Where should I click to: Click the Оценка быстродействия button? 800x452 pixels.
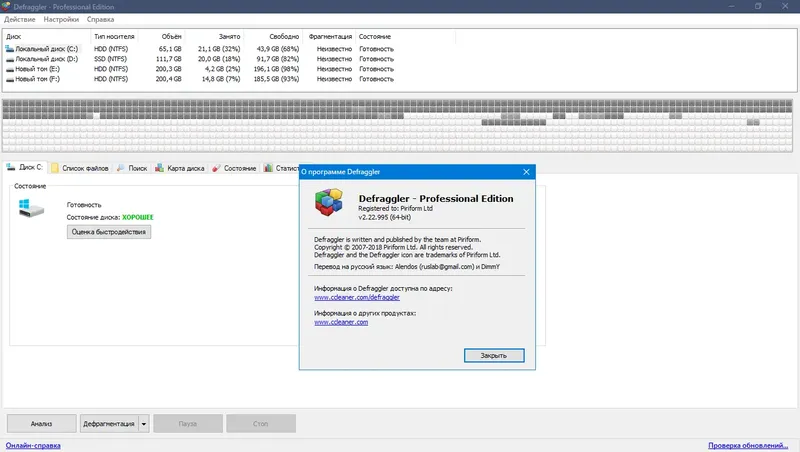point(109,232)
